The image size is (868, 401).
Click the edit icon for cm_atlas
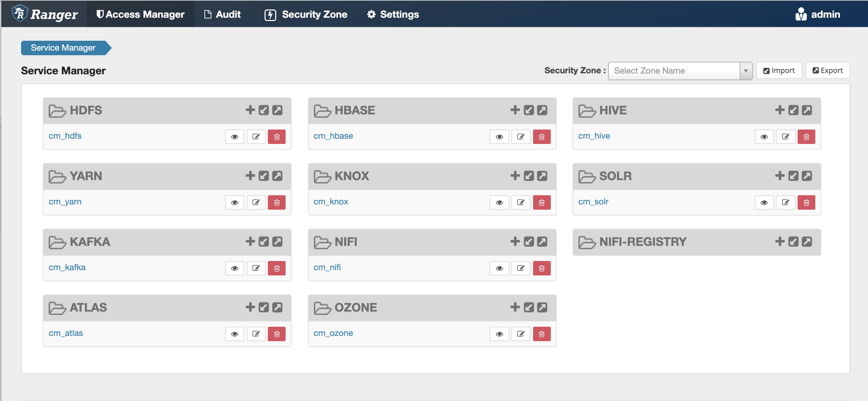256,333
